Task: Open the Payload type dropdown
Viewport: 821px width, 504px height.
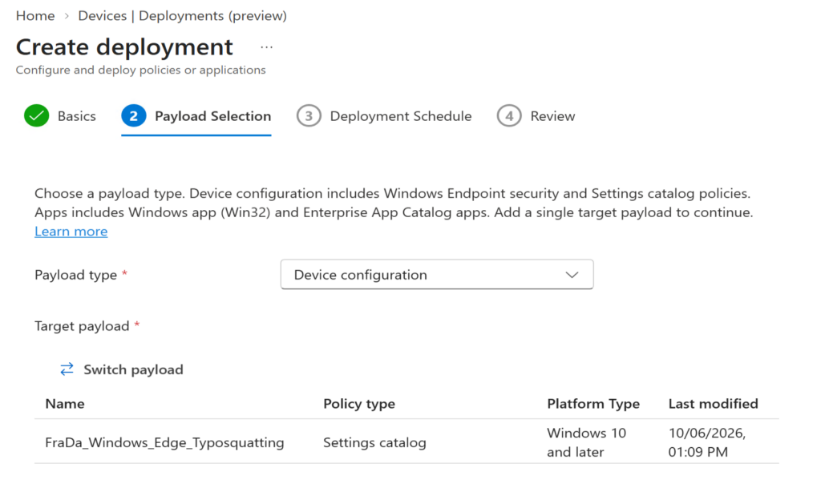Action: tap(437, 274)
